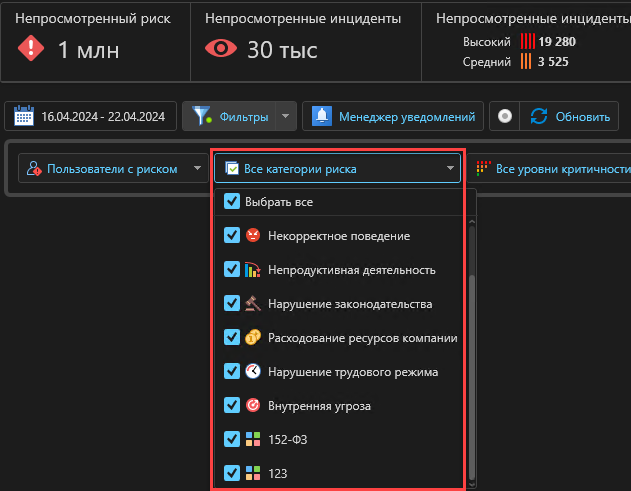Toggle the 123 category checkbox
The height and width of the screenshot is (491, 631).
click(232, 473)
